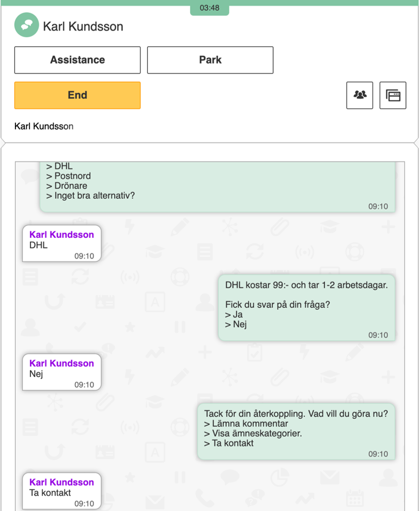Park the conversation with Park button
The image size is (420, 511).
[210, 60]
